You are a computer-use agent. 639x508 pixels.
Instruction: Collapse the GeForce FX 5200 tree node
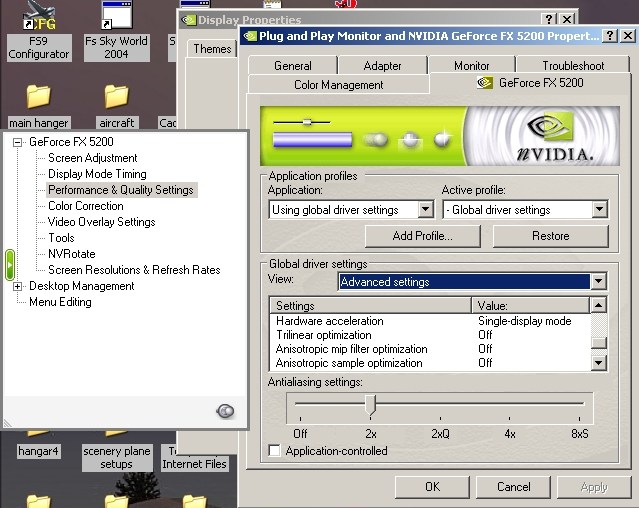click(x=18, y=142)
